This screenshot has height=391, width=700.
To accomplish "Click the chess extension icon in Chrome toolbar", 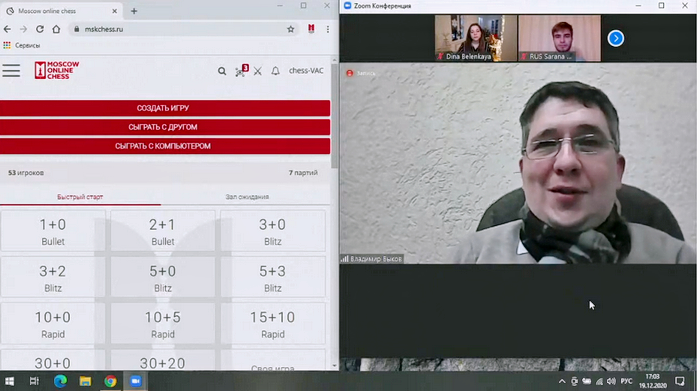I will click(x=311, y=29).
